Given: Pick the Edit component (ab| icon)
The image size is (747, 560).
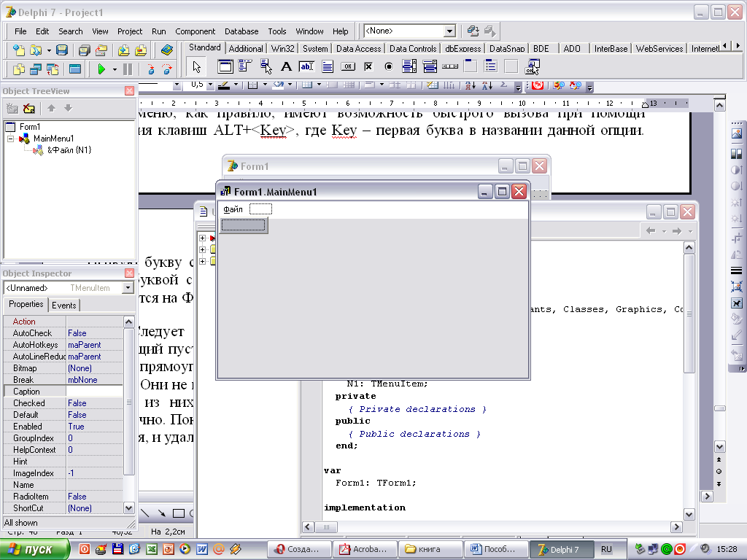Looking at the screenshot, I should pyautogui.click(x=306, y=66).
